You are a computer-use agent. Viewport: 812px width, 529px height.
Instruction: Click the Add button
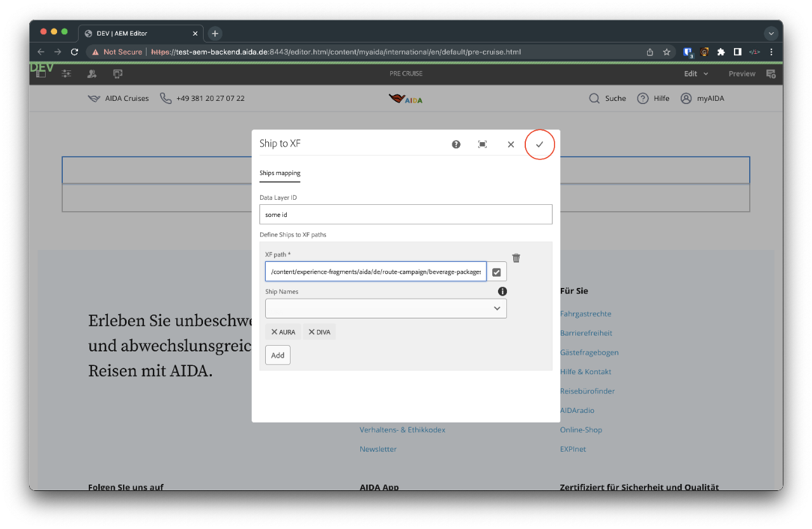point(278,355)
